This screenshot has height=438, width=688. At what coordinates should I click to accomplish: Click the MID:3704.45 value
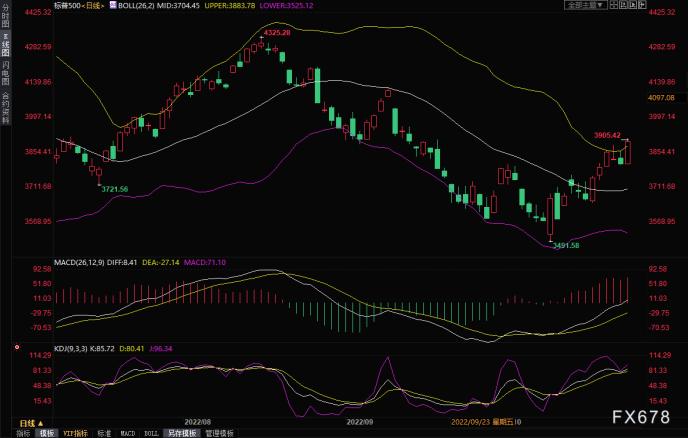179,6
